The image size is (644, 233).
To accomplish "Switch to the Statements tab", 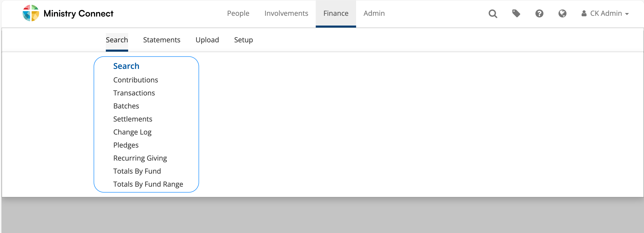I will pos(162,40).
